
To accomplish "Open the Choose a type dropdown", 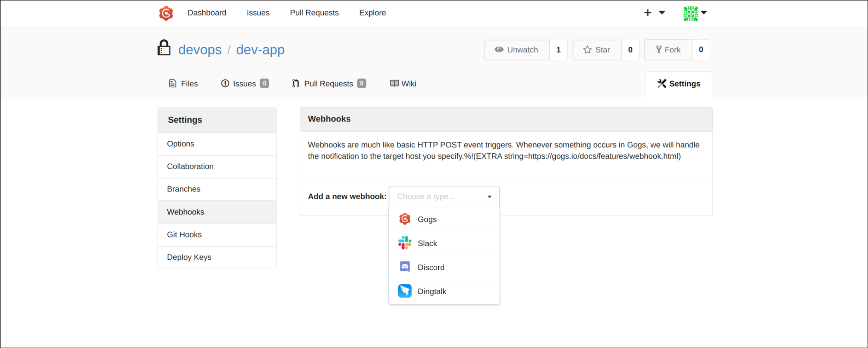I will point(444,196).
